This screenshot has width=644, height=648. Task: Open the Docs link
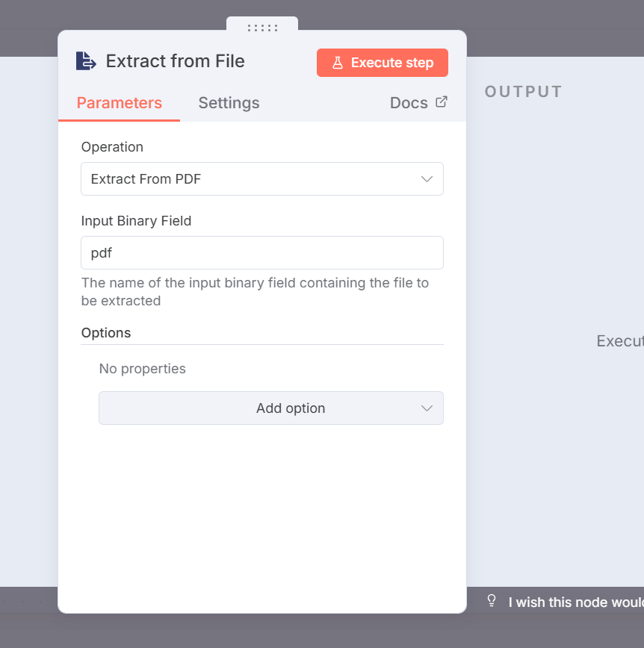coord(409,103)
